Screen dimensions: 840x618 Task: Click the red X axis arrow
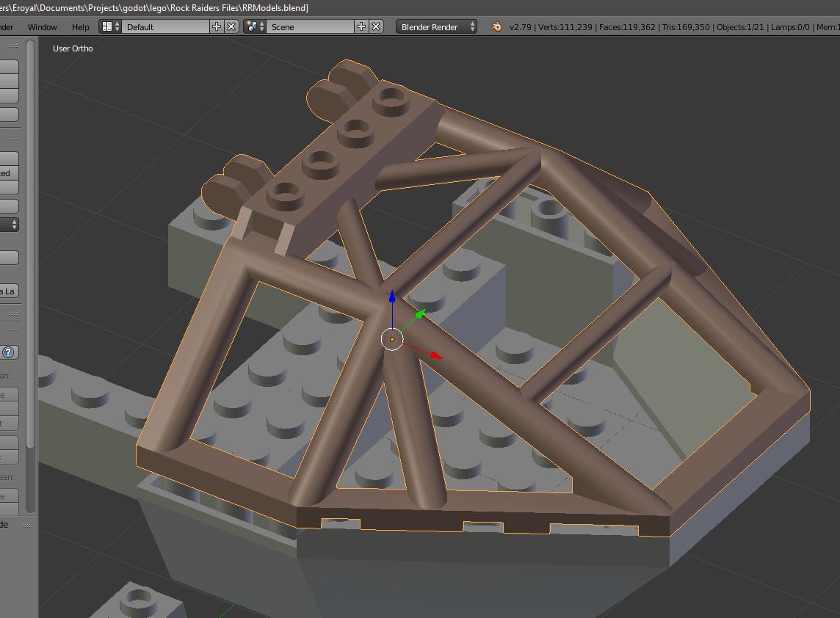pos(435,355)
